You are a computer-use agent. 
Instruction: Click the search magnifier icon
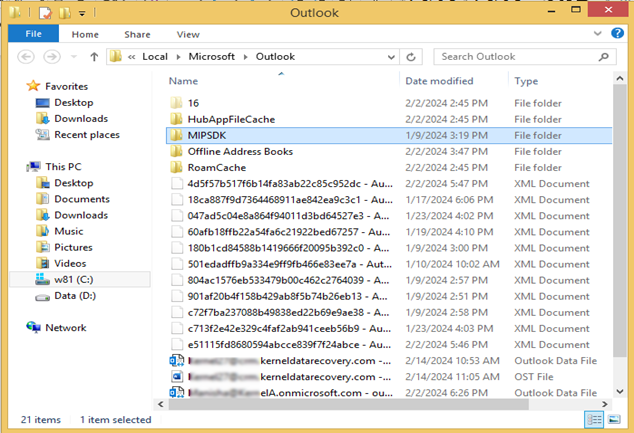coord(604,57)
